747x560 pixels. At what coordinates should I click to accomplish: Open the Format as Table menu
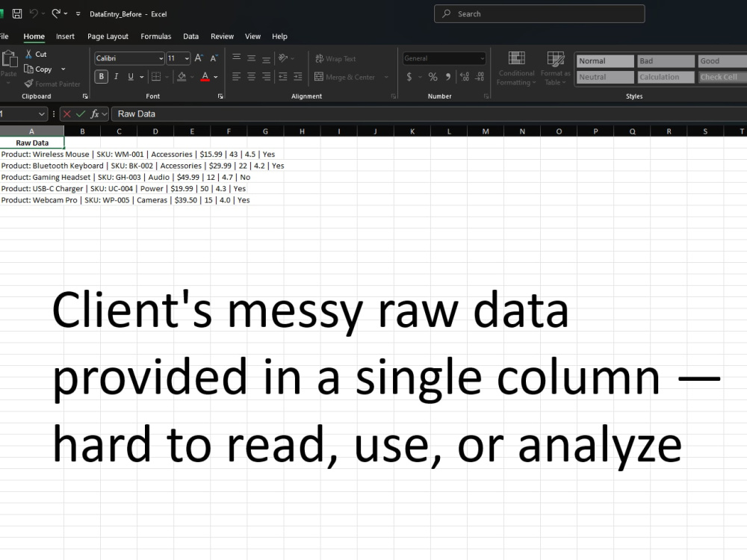(x=556, y=69)
